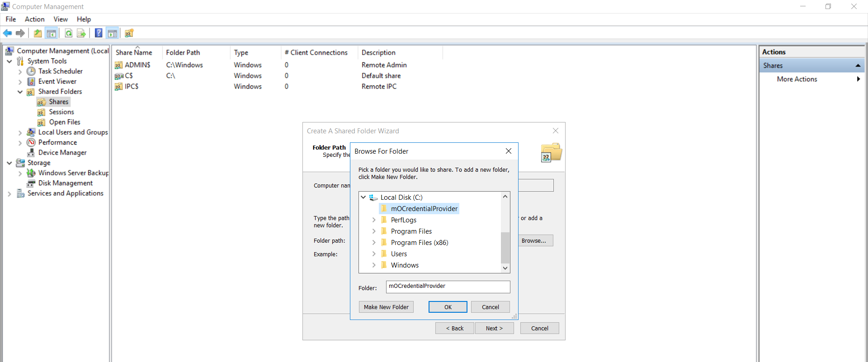Click the Local Users and Groups icon
Screen dimensions: 868x362
(x=31, y=132)
